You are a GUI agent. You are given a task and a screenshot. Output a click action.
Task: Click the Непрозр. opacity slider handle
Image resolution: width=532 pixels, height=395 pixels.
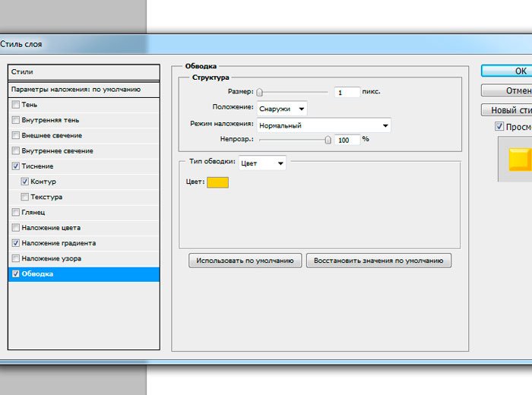pyautogui.click(x=328, y=140)
